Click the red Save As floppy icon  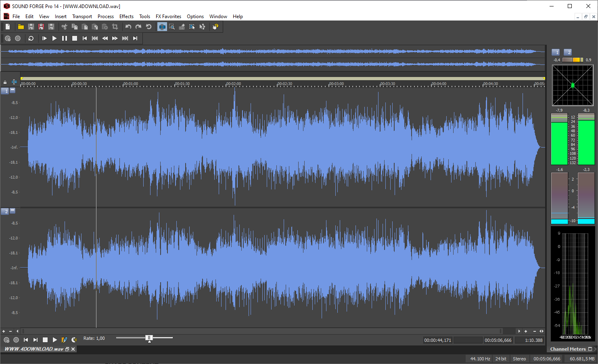[41, 27]
